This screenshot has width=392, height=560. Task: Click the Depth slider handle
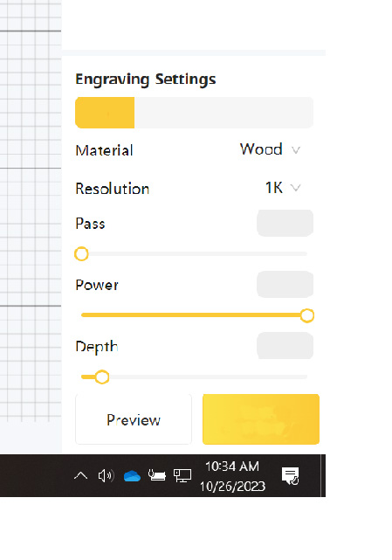pyautogui.click(x=102, y=377)
